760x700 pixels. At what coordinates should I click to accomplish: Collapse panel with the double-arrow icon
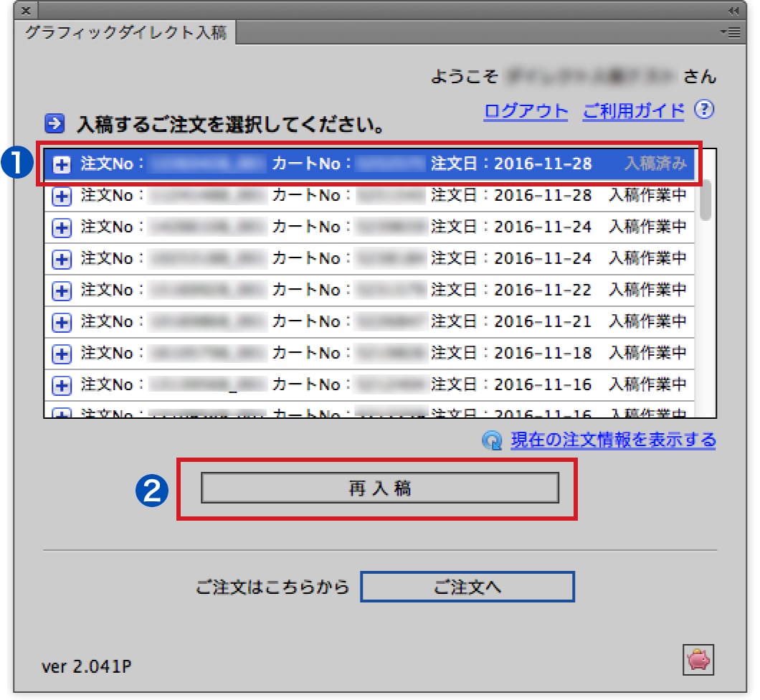[x=732, y=10]
